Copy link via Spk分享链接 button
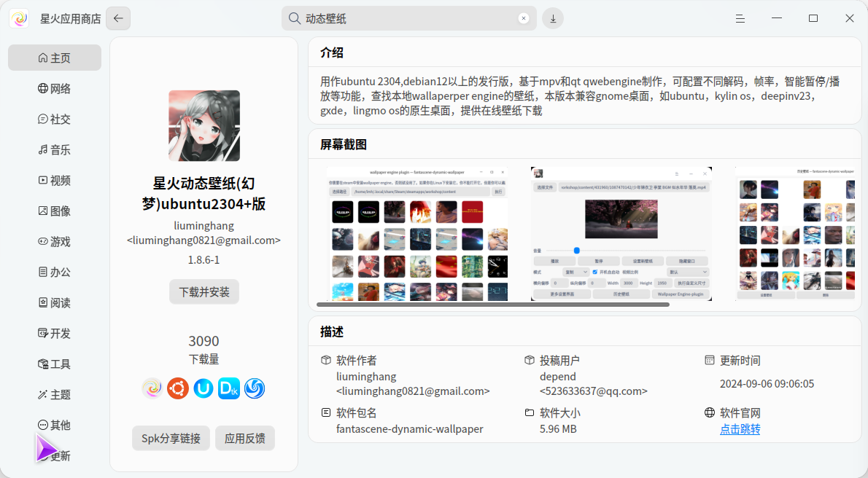Image resolution: width=868 pixels, height=478 pixels. 171,438
